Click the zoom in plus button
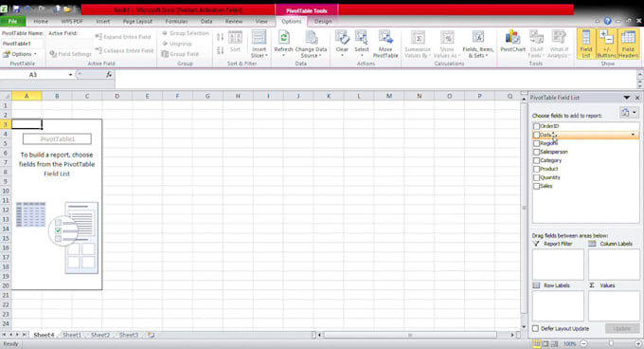This screenshot has width=644, height=349. coord(638,343)
